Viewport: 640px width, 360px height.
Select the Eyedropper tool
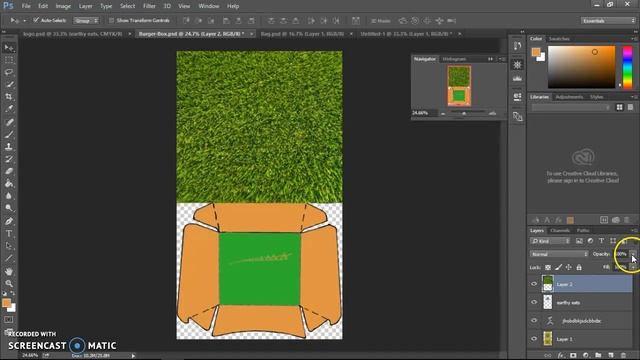[9, 109]
